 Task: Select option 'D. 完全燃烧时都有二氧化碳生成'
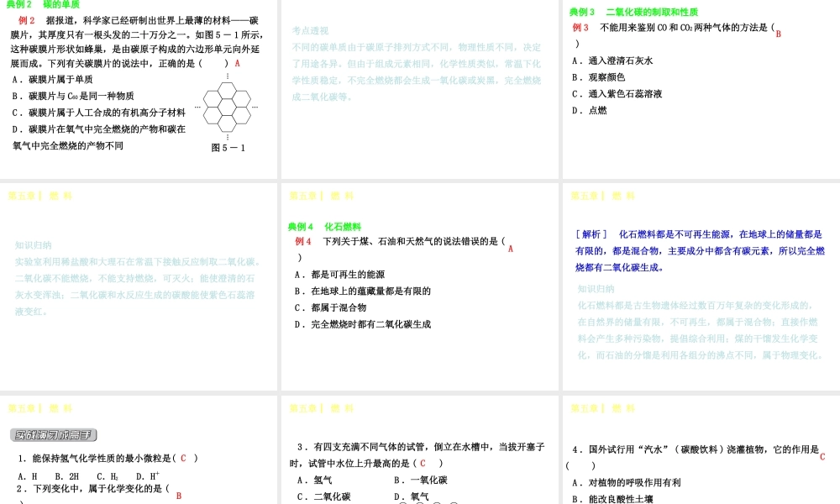(363, 324)
